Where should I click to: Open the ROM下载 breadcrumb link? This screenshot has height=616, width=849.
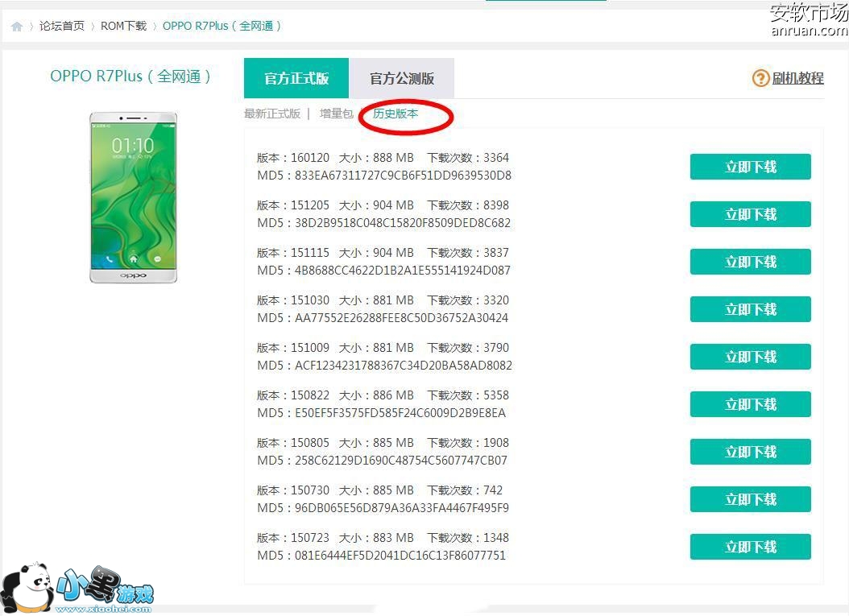[123, 26]
